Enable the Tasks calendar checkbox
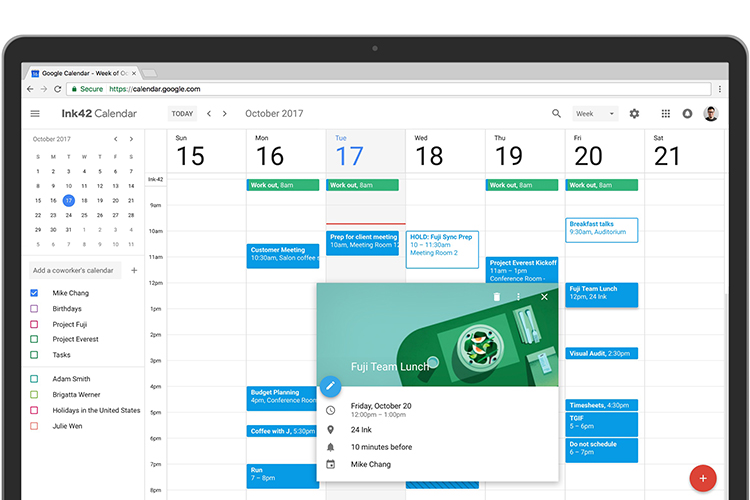Image resolution: width=750 pixels, height=500 pixels. click(x=34, y=355)
